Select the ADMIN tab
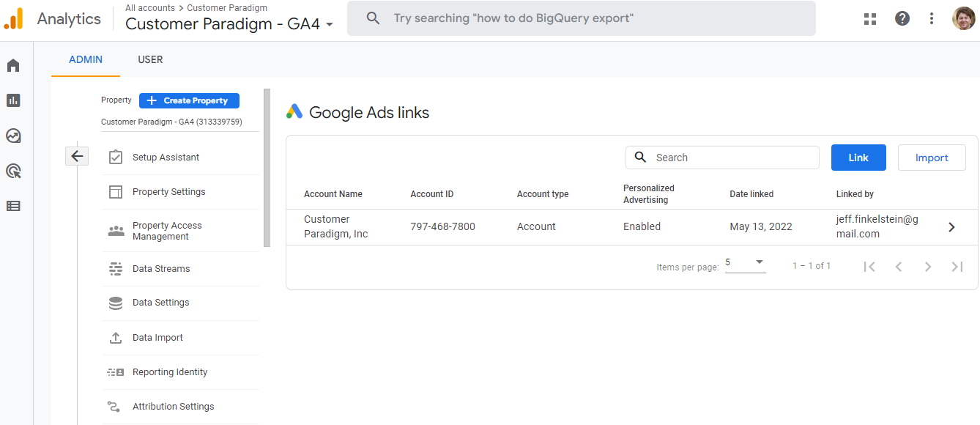980x425 pixels. 85,59
